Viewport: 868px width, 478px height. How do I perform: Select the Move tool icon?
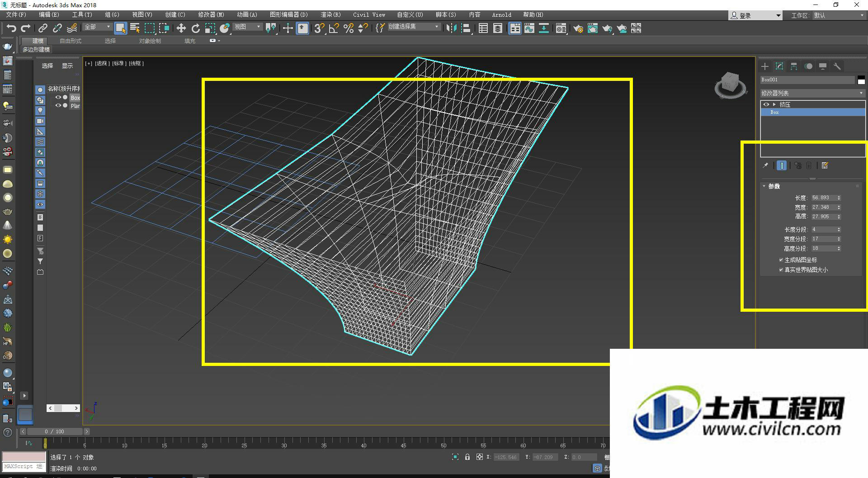coord(181,28)
